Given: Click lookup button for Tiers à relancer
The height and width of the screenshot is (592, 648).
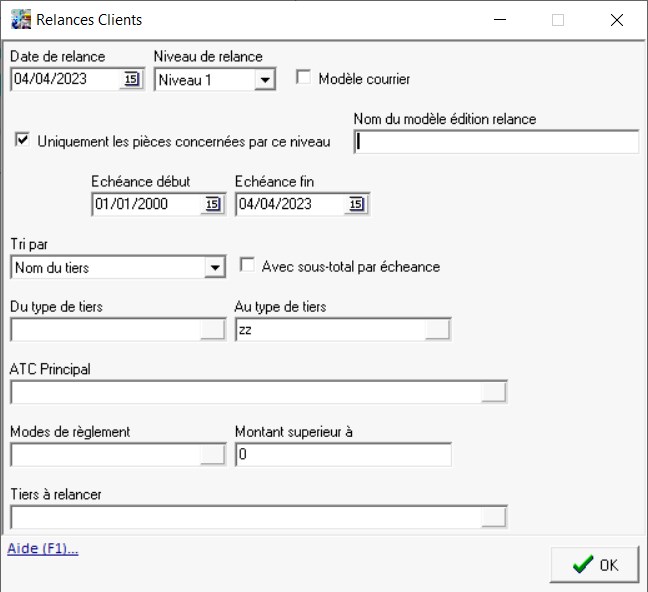Looking at the screenshot, I should pyautogui.click(x=494, y=517).
